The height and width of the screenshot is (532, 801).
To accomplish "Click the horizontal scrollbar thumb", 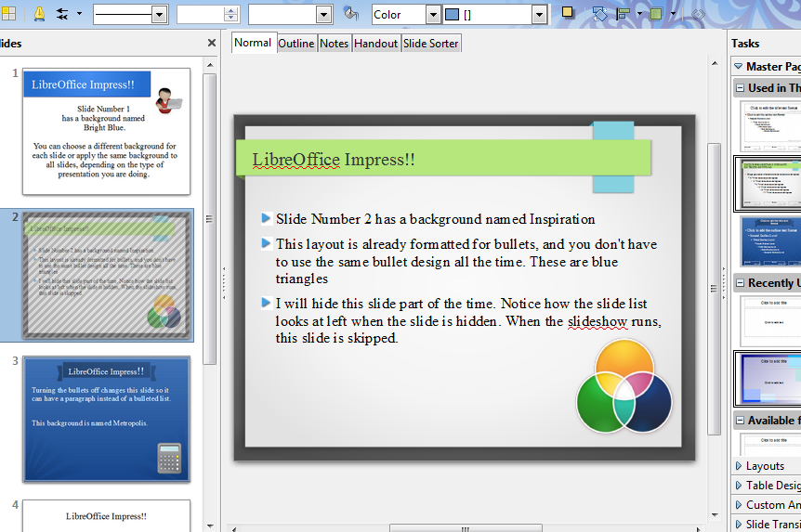I will point(466,528).
